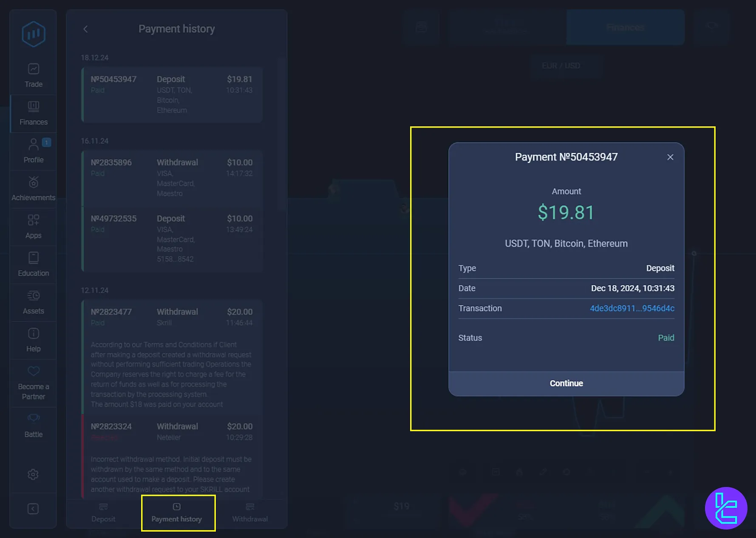
Task: Open deposit entry №49732535
Action: point(172,239)
